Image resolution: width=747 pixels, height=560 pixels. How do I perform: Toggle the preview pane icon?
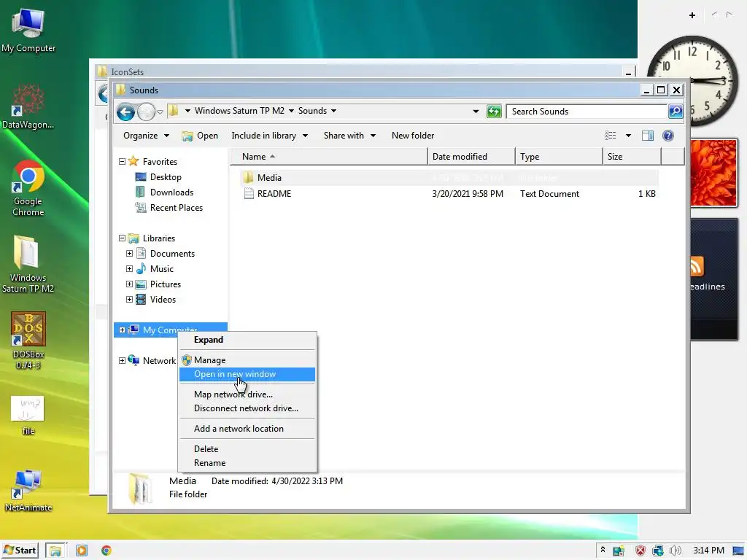(x=648, y=136)
